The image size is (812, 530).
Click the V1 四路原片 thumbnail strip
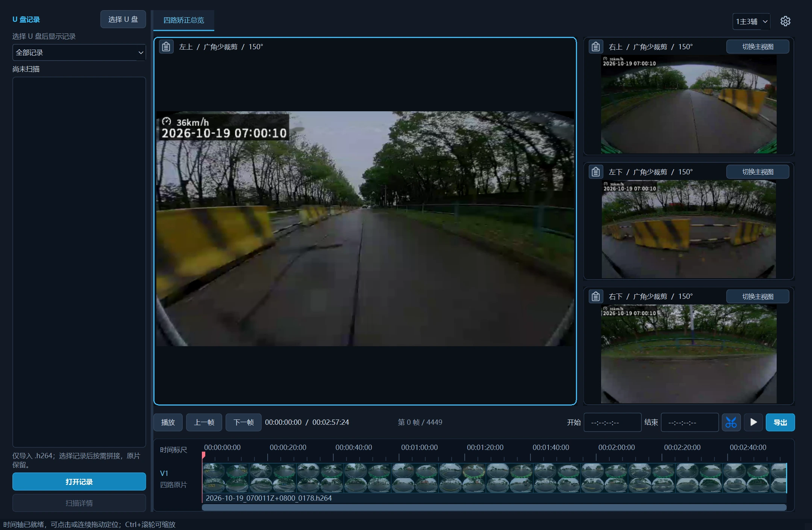tap(494, 478)
